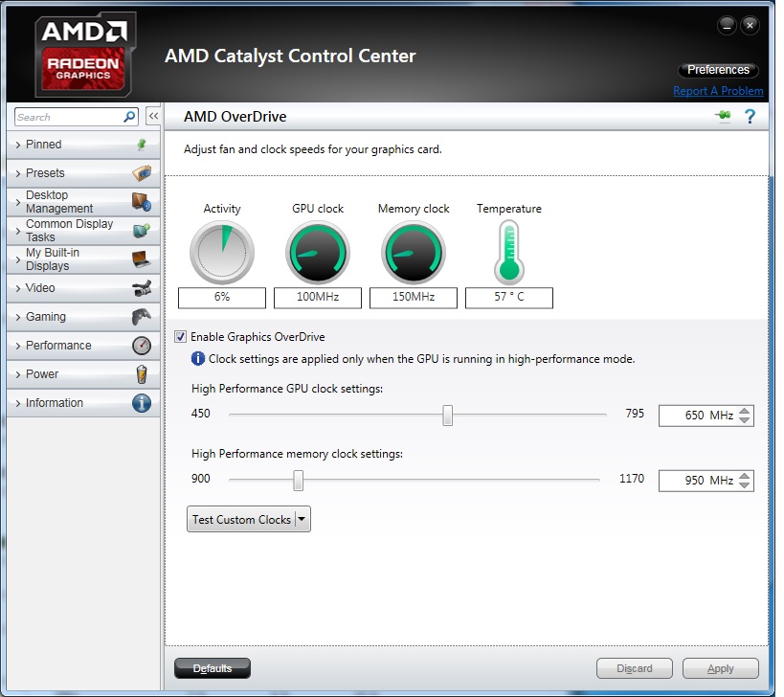This screenshot has height=697, width=784.
Task: Click the Gaming controller icon
Action: [142, 317]
